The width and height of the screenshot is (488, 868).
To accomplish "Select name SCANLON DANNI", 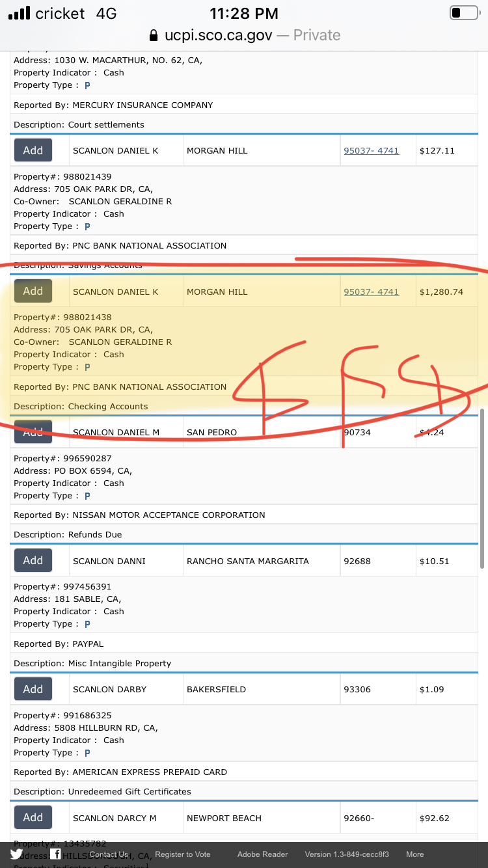I will point(109,561).
